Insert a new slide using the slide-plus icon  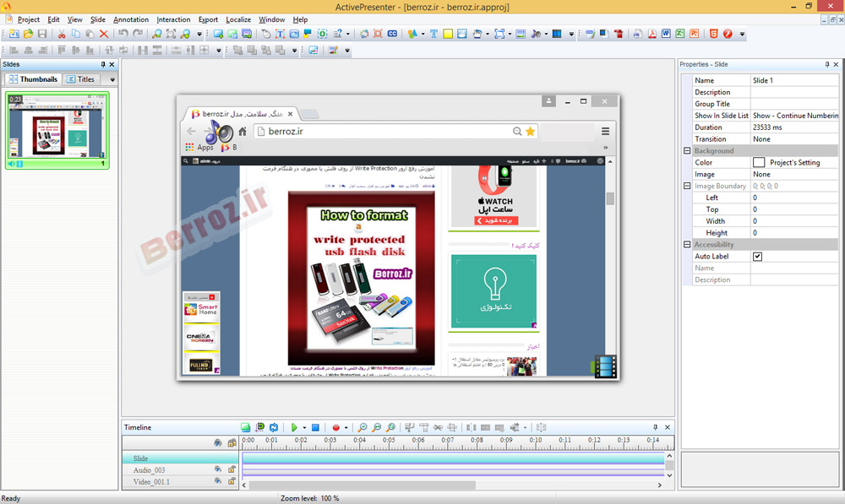[x=218, y=34]
